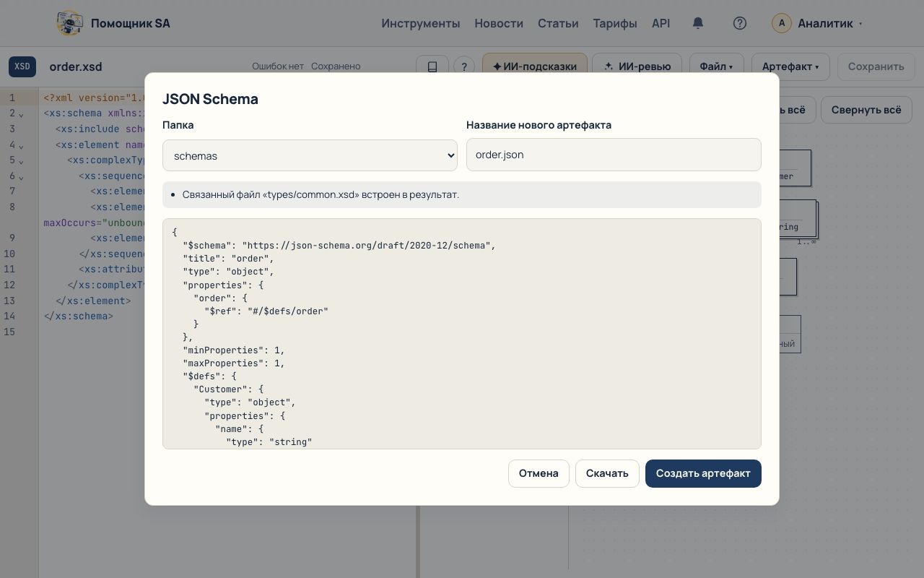Open the Тарифы navigation item
Image resolution: width=924 pixels, height=578 pixels.
pos(615,23)
